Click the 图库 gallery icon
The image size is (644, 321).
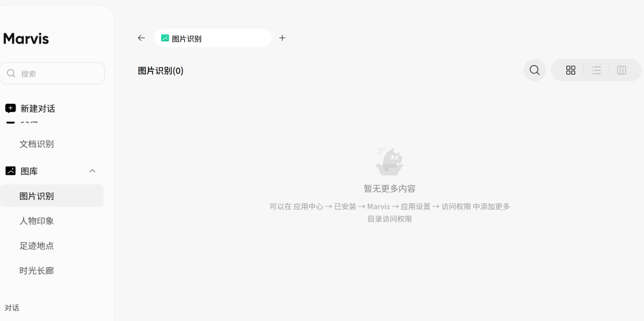click(x=10, y=171)
